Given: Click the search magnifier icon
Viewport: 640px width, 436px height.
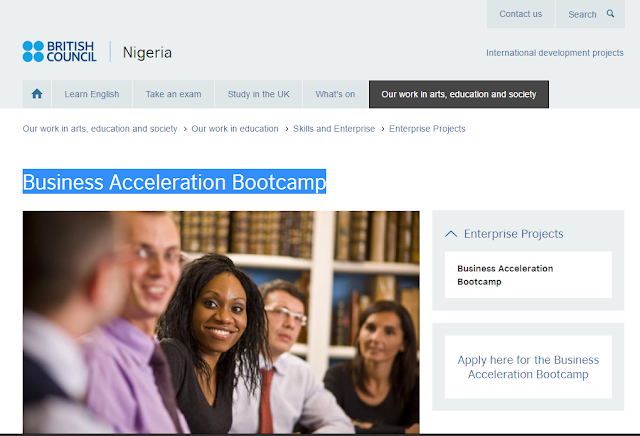Looking at the screenshot, I should tap(610, 13).
